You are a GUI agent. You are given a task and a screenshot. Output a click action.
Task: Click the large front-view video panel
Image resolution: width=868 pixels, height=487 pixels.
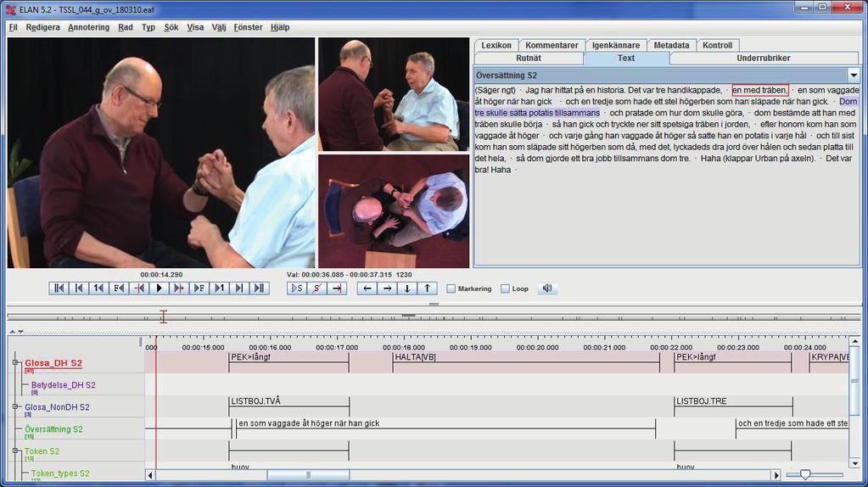pos(161,153)
